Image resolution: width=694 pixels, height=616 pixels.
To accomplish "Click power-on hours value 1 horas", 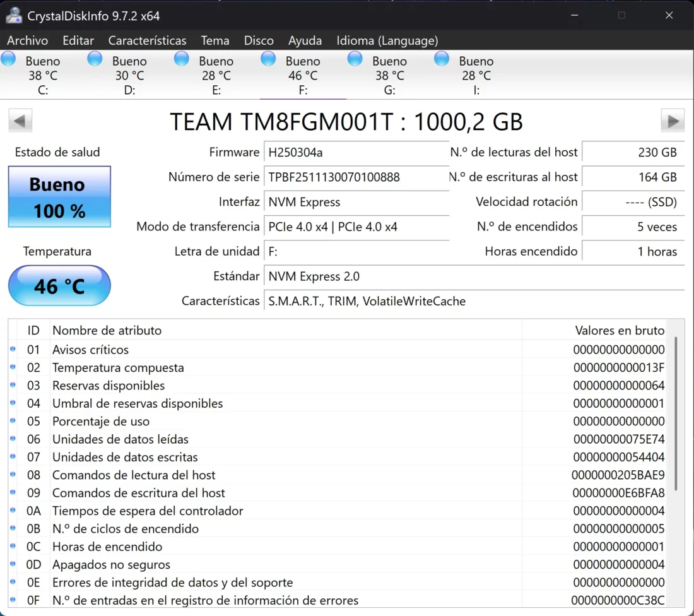I will tap(633, 252).
